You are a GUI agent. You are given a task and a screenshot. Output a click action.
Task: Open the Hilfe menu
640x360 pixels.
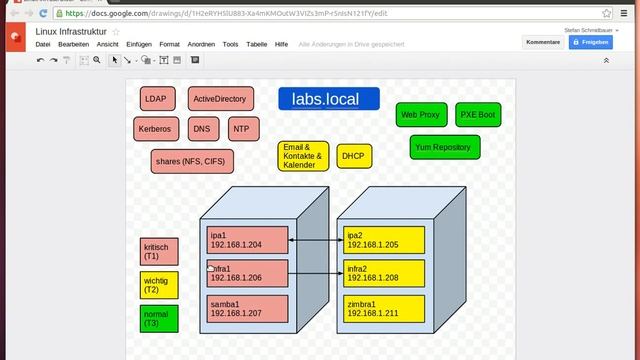tap(281, 44)
